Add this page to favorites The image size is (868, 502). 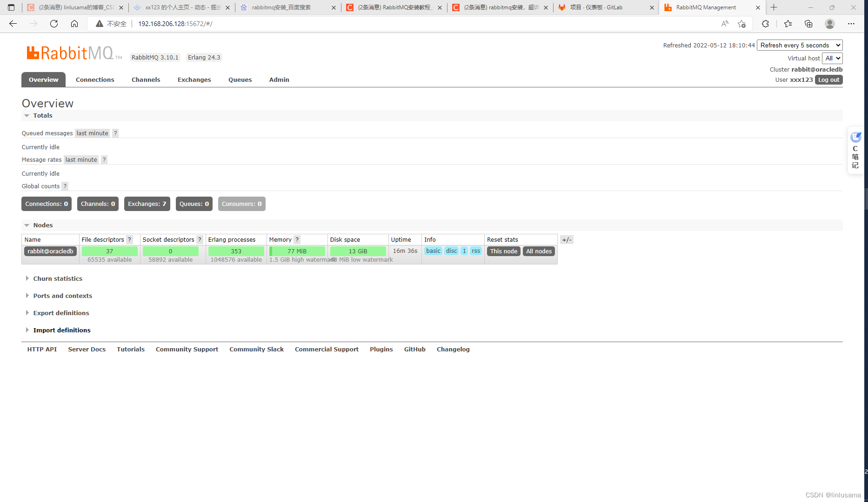pyautogui.click(x=741, y=24)
